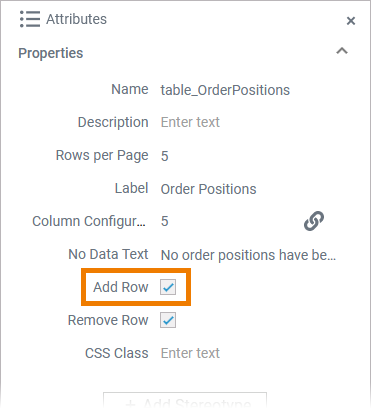The height and width of the screenshot is (409, 371).
Task: Edit the Label field Order Positions
Action: [x=248, y=189]
